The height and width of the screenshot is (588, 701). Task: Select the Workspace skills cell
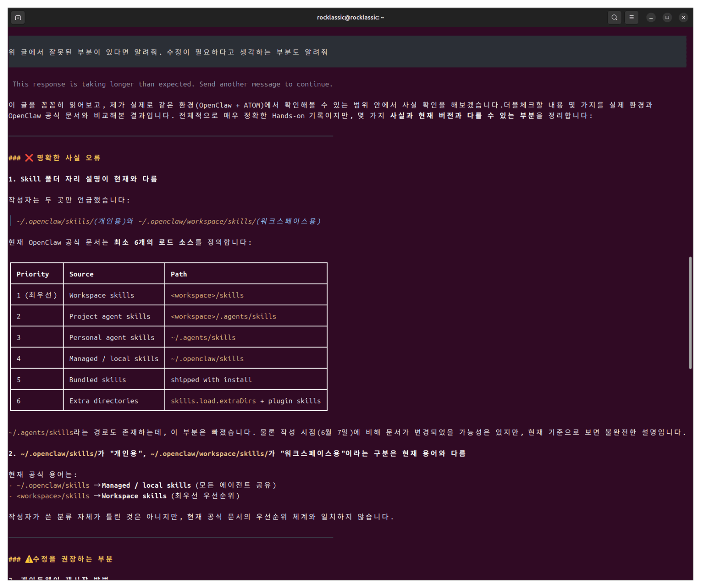pos(114,295)
